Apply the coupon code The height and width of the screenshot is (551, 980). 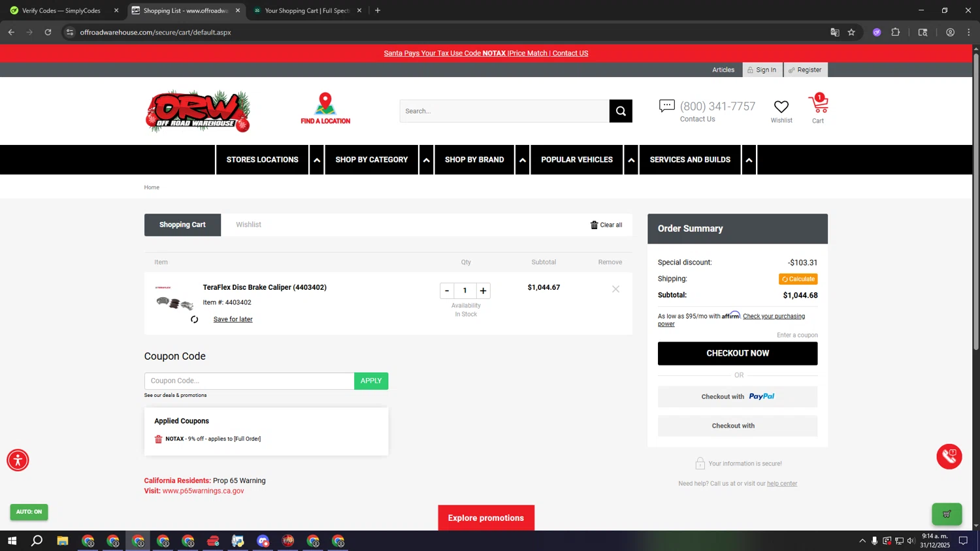pyautogui.click(x=371, y=381)
